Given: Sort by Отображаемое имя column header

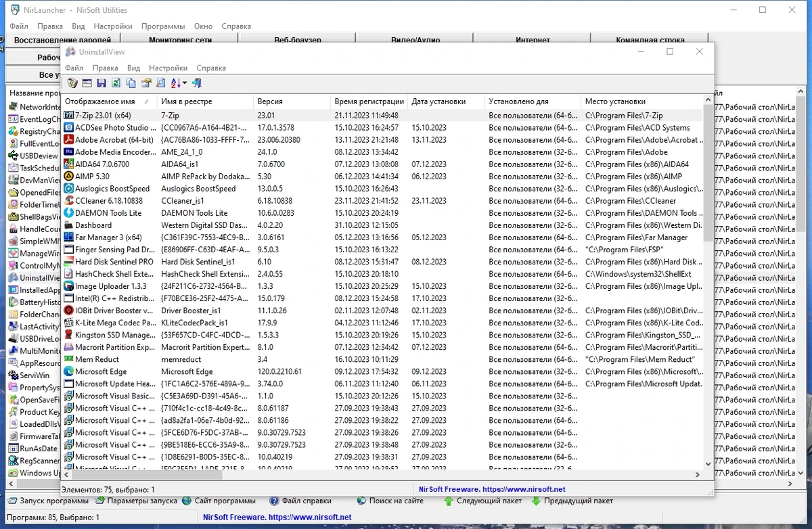Looking at the screenshot, I should pos(110,101).
